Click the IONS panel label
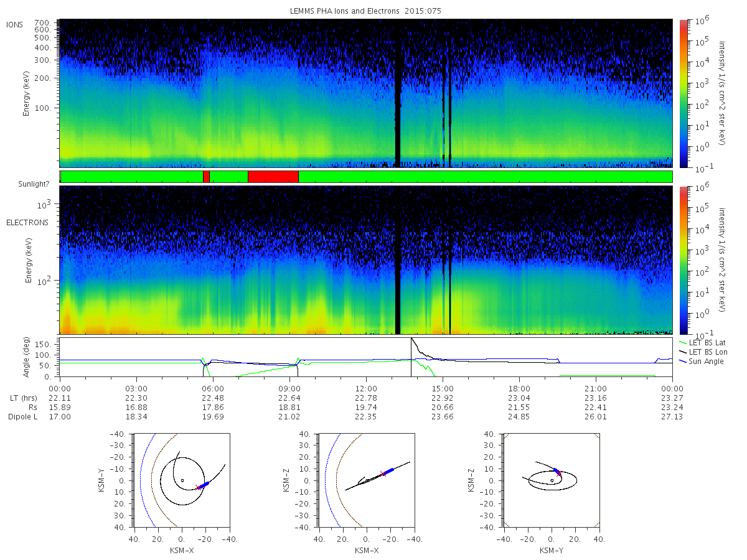Viewport: 747px width, 560px height. (16, 24)
